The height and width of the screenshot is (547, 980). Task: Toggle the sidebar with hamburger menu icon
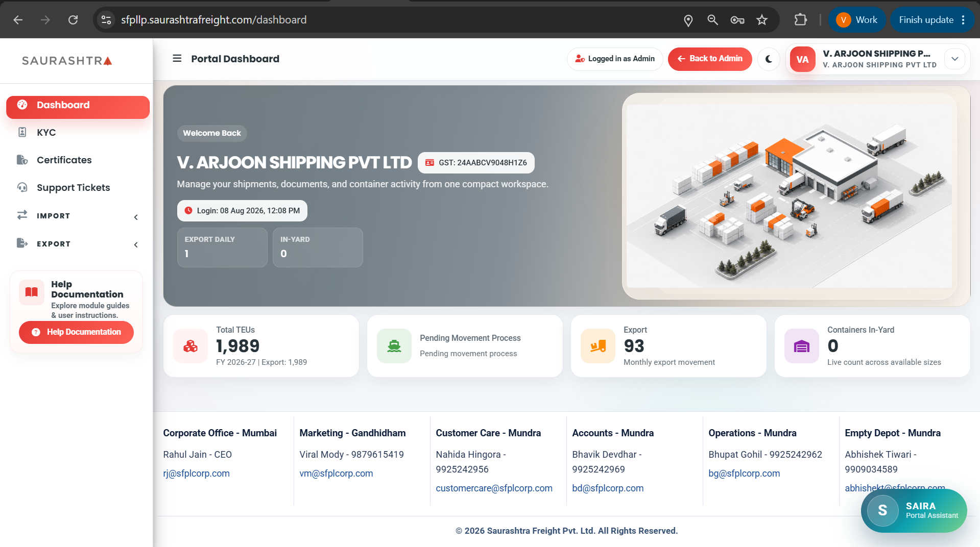point(177,59)
